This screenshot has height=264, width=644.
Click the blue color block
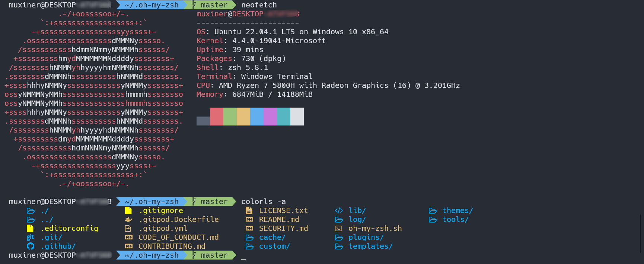pos(257,117)
